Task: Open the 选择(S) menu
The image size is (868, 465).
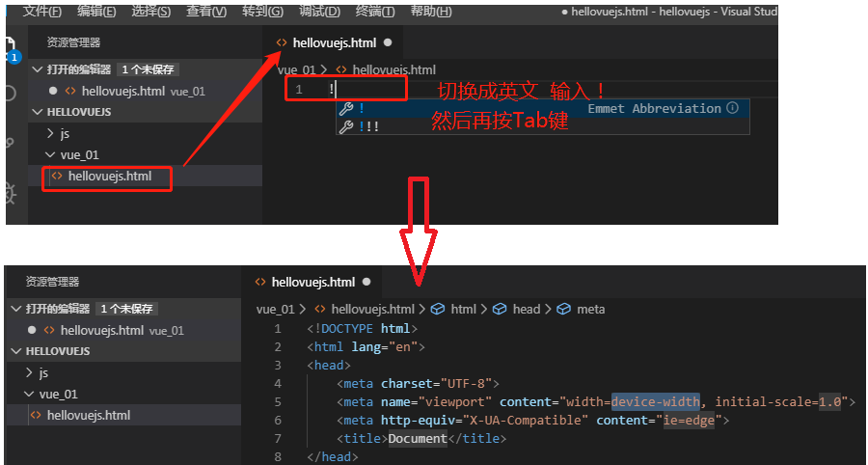Action: pyautogui.click(x=150, y=11)
